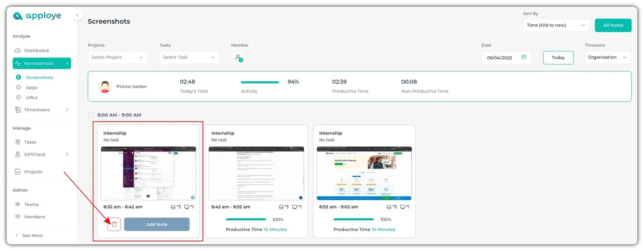Select the 8:00 AM - 9:00 AM radio circle
The height and width of the screenshot is (251, 644).
(91, 115)
